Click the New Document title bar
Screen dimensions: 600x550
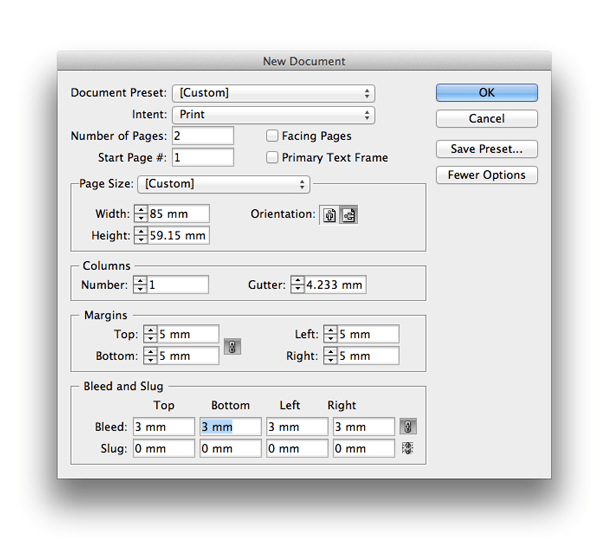(304, 61)
